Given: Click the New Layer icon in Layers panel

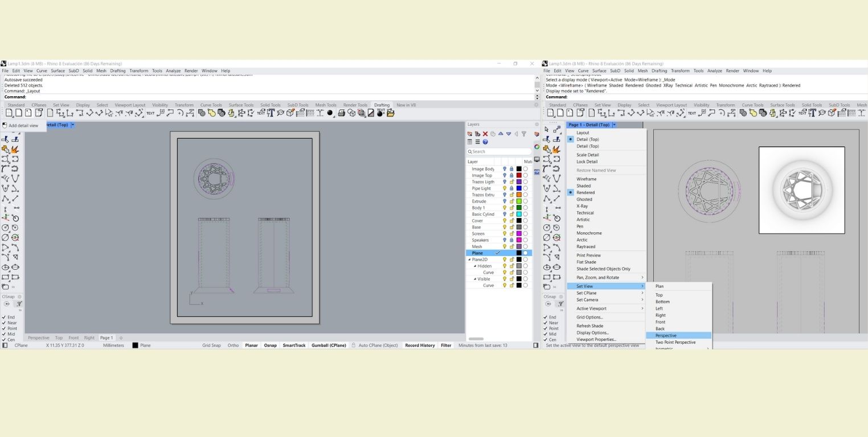Looking at the screenshot, I should click(470, 134).
